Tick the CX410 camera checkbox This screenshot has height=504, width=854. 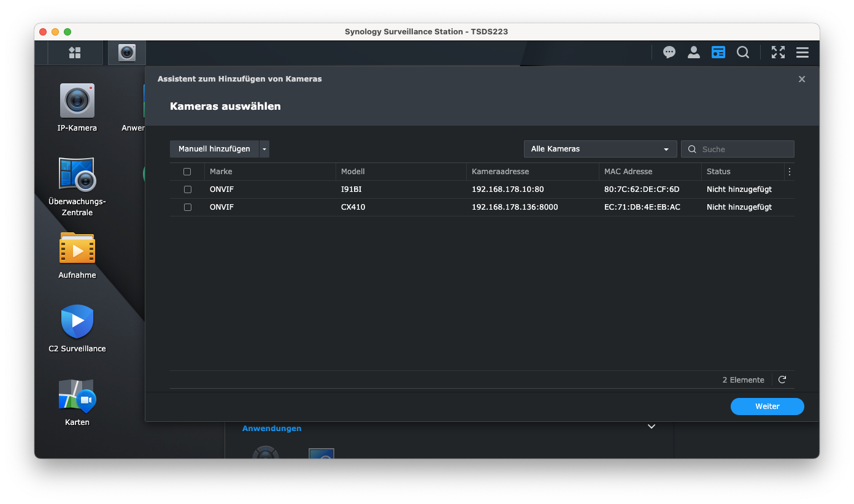click(x=187, y=207)
